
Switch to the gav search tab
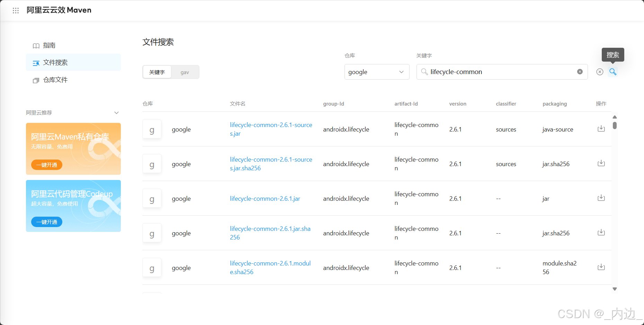pos(185,72)
